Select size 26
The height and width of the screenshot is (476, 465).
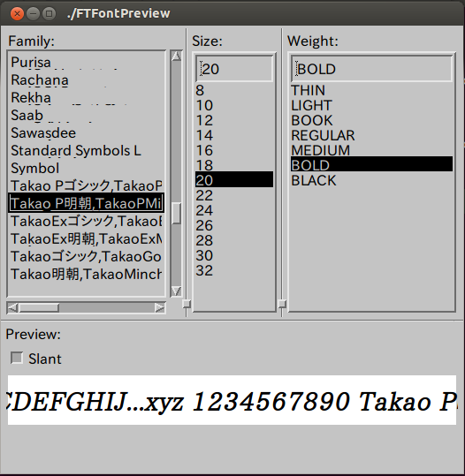(x=234, y=225)
